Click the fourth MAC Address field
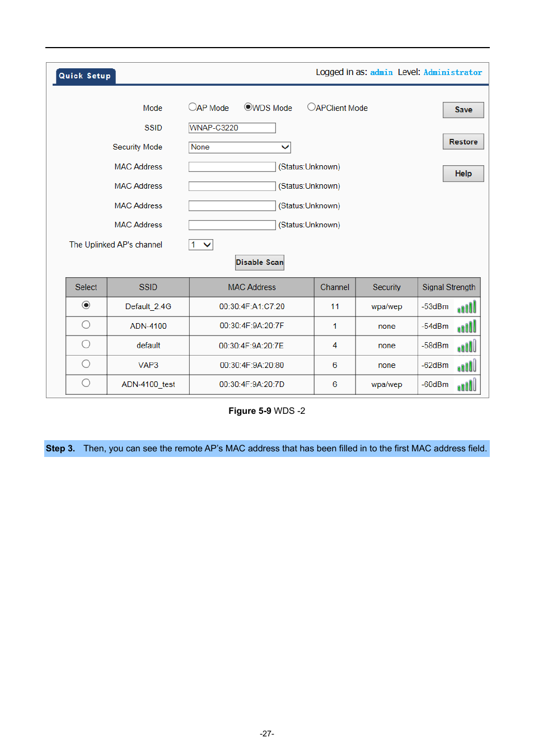 [232, 225]
